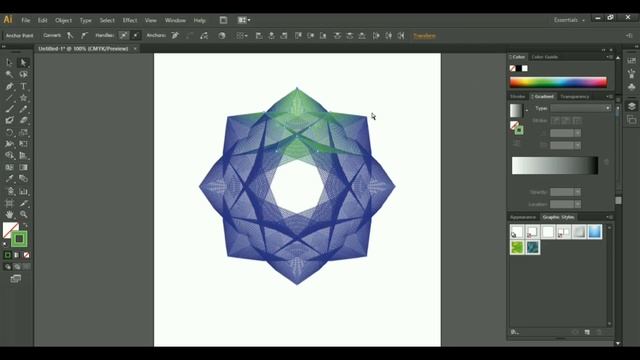This screenshot has width=640, height=360.
Task: Select the Eraser tool
Action: pyautogui.click(x=23, y=120)
